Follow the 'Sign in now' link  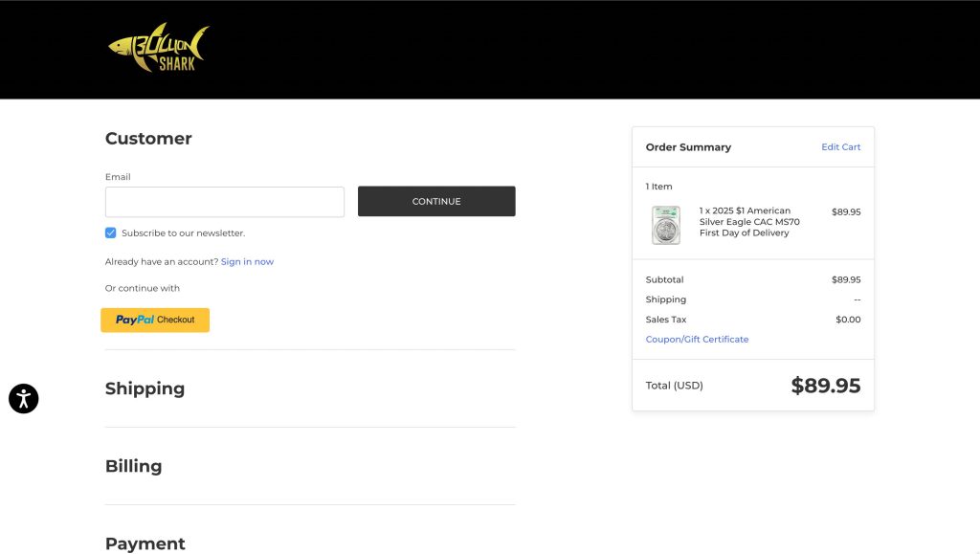pyautogui.click(x=247, y=262)
